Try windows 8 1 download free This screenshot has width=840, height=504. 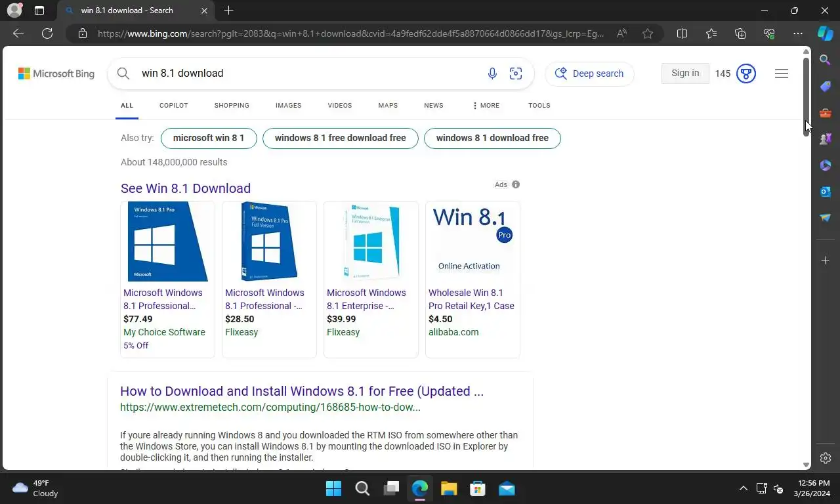pos(492,138)
